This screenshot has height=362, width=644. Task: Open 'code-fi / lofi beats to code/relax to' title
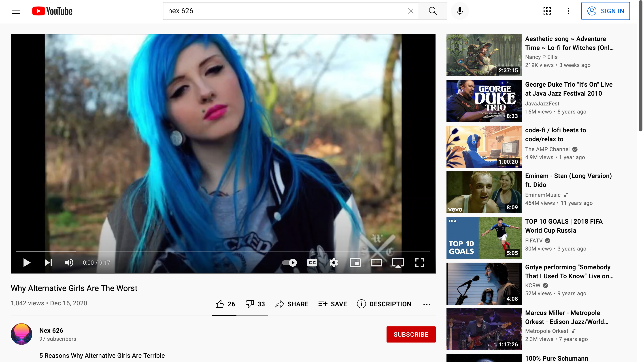point(555,135)
